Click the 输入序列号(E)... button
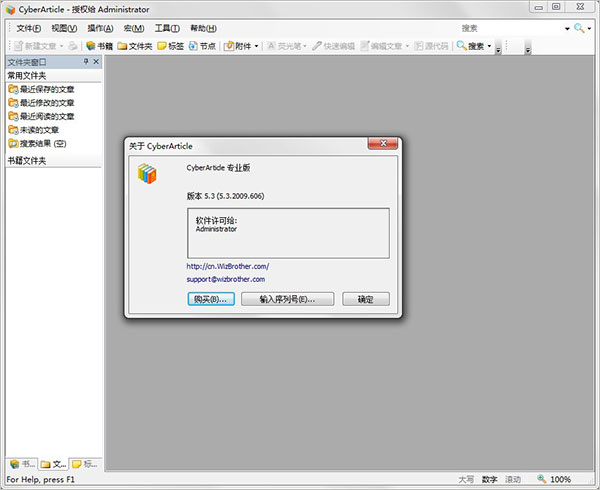This screenshot has width=600, height=490. (x=287, y=299)
